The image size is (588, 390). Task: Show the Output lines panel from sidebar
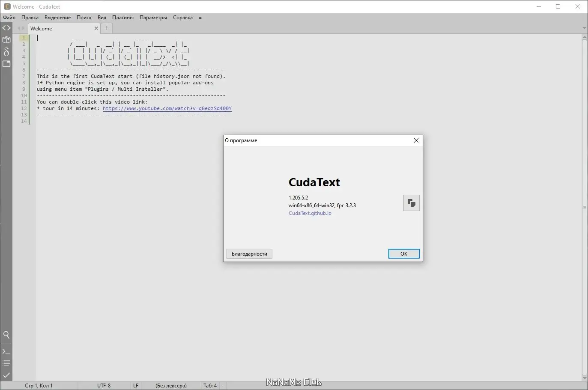coord(6,363)
